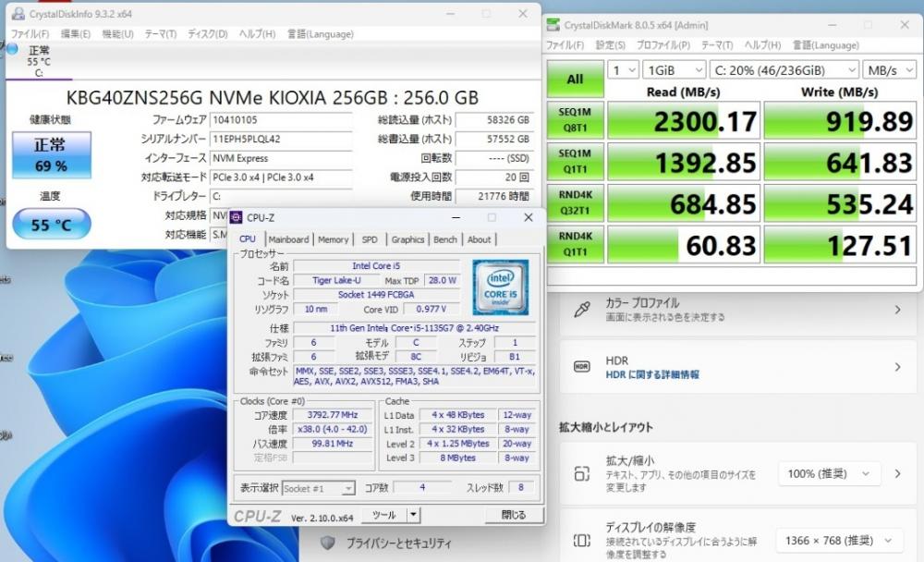
Task: Expand the 拡大/縮小 row chevron
Action: click(897, 473)
